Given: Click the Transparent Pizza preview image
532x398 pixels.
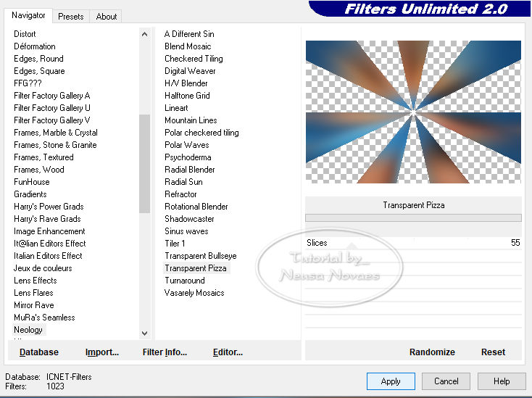Looking at the screenshot, I should point(413,112).
